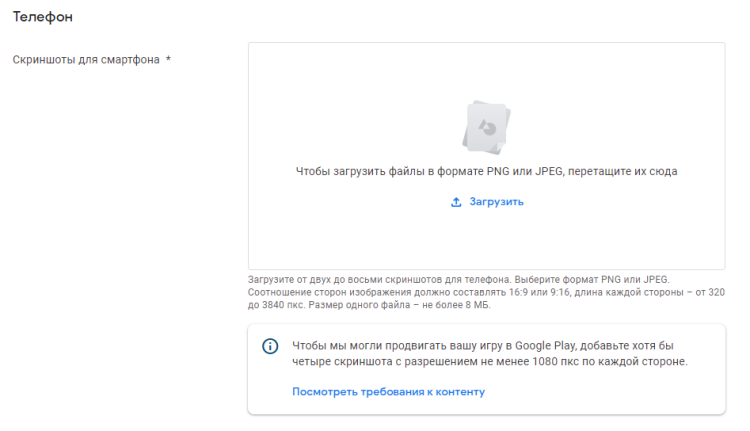Click the required asterisk next to label

click(x=168, y=60)
